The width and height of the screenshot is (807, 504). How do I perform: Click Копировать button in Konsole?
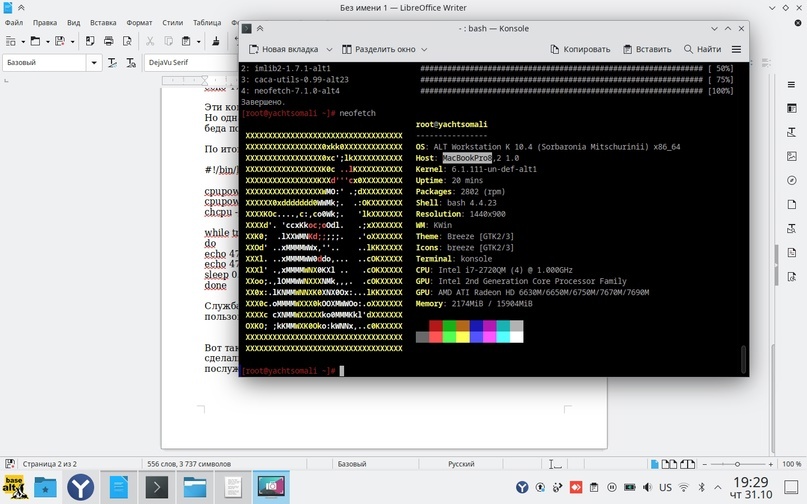(x=580, y=49)
